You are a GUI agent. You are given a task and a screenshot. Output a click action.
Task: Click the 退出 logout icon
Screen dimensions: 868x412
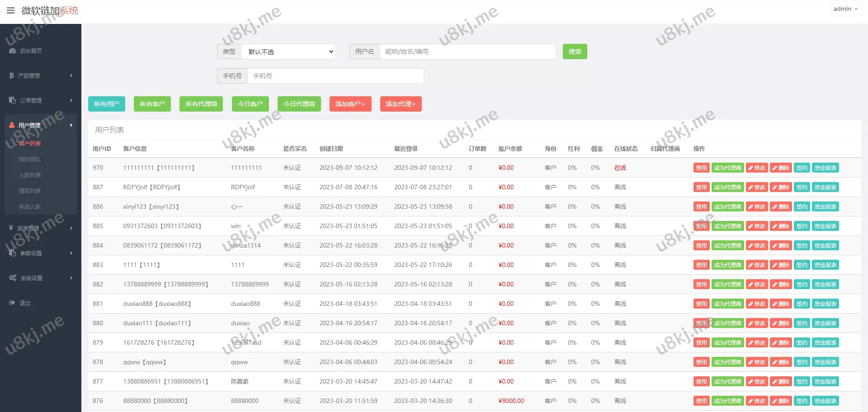pos(12,303)
